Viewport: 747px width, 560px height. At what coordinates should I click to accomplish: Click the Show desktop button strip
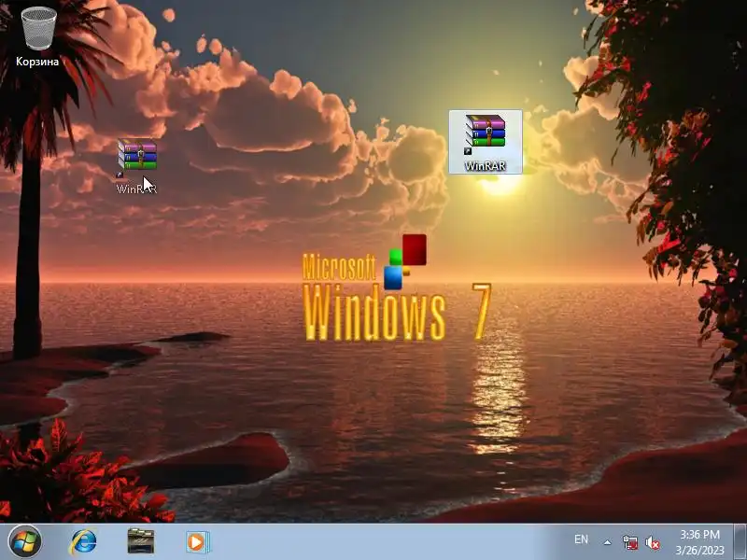tap(740, 542)
